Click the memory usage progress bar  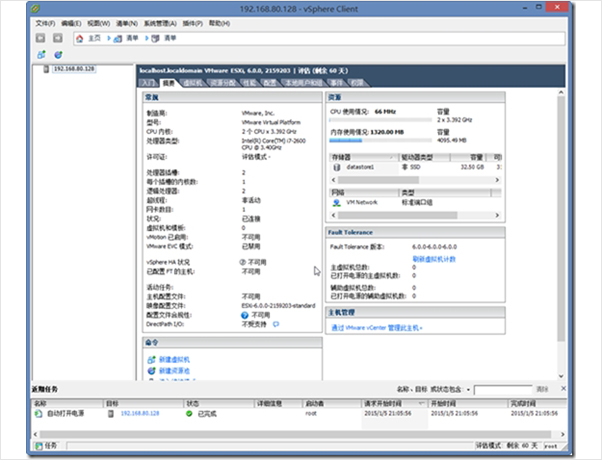point(380,141)
